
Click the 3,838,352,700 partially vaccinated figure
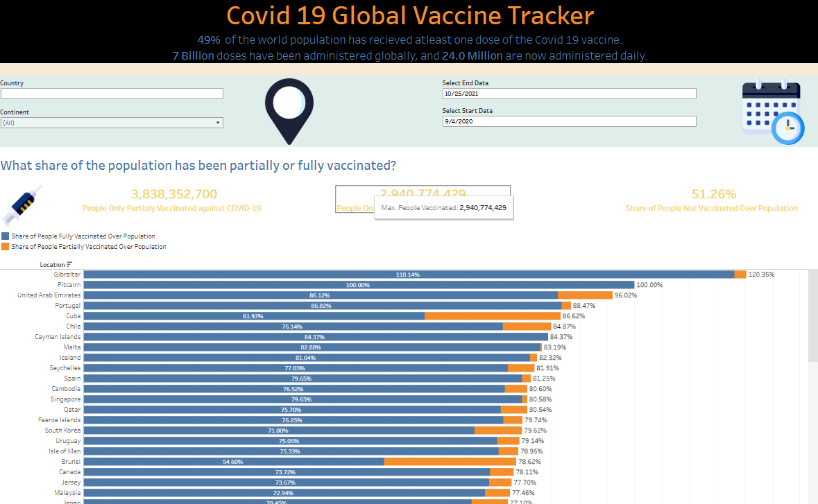click(x=174, y=194)
